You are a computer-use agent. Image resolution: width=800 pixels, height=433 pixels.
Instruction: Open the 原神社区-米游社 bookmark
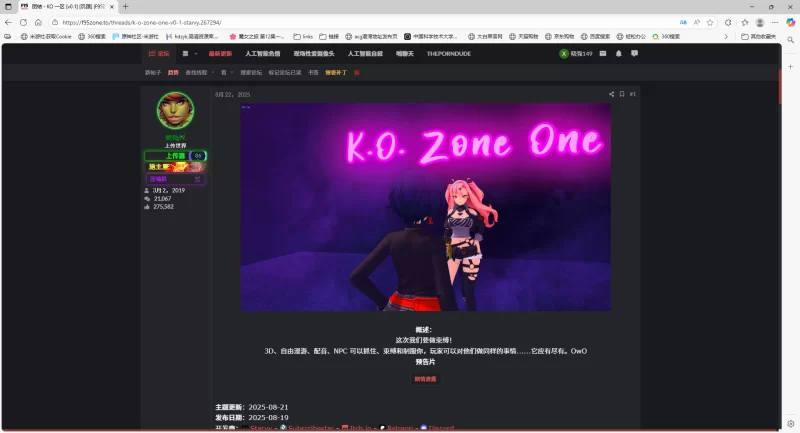[x=136, y=37]
